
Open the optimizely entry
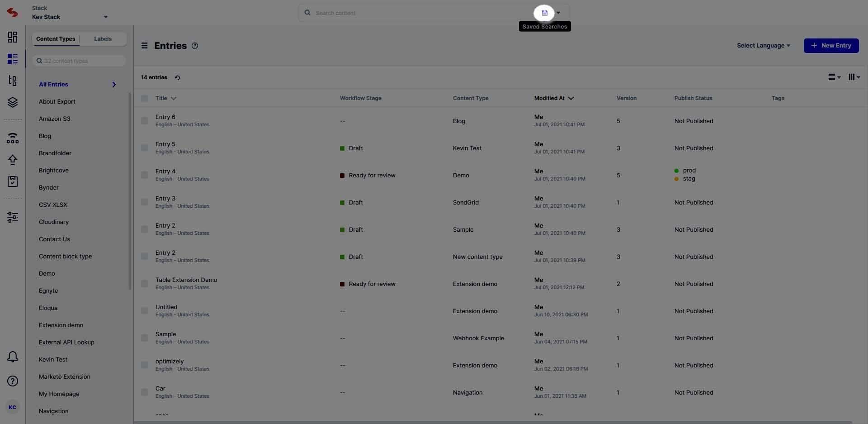pos(170,362)
